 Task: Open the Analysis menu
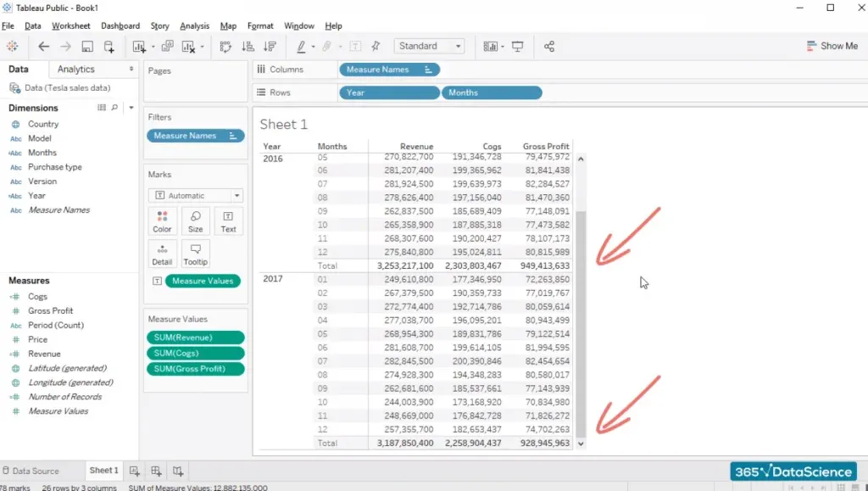pos(195,26)
